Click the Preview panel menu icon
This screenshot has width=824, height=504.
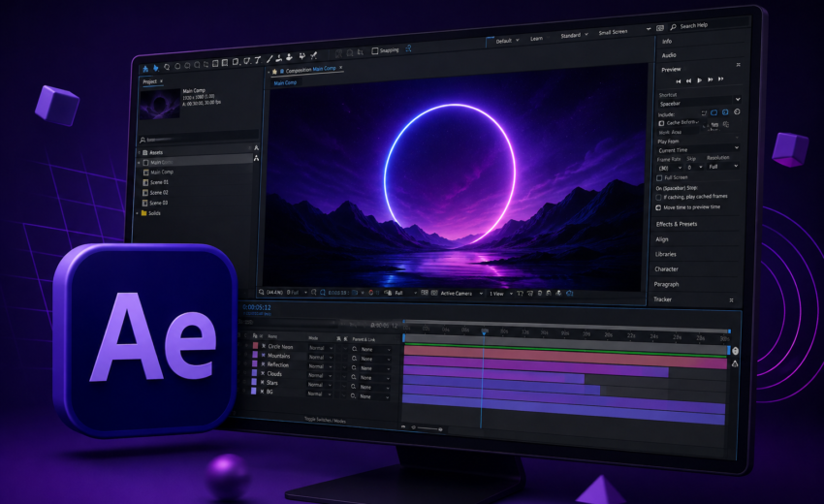739,65
